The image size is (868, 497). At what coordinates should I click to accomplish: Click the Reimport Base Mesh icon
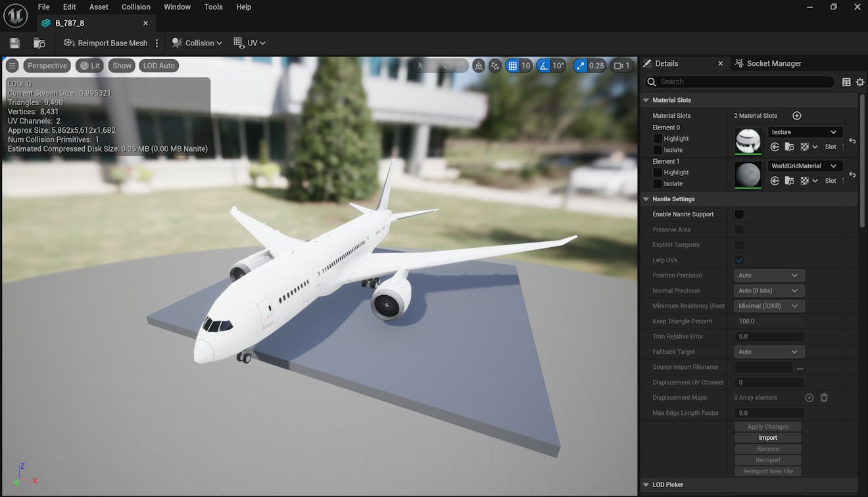pos(69,43)
